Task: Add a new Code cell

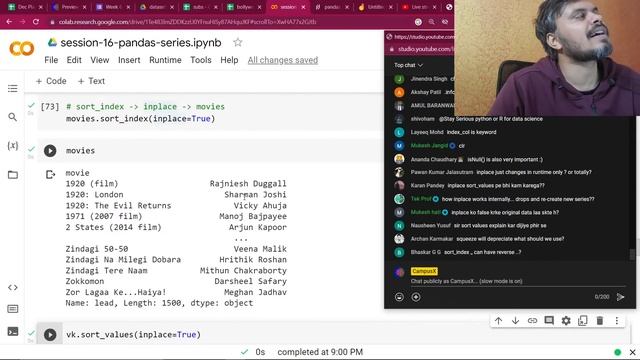Action: (x=51, y=81)
